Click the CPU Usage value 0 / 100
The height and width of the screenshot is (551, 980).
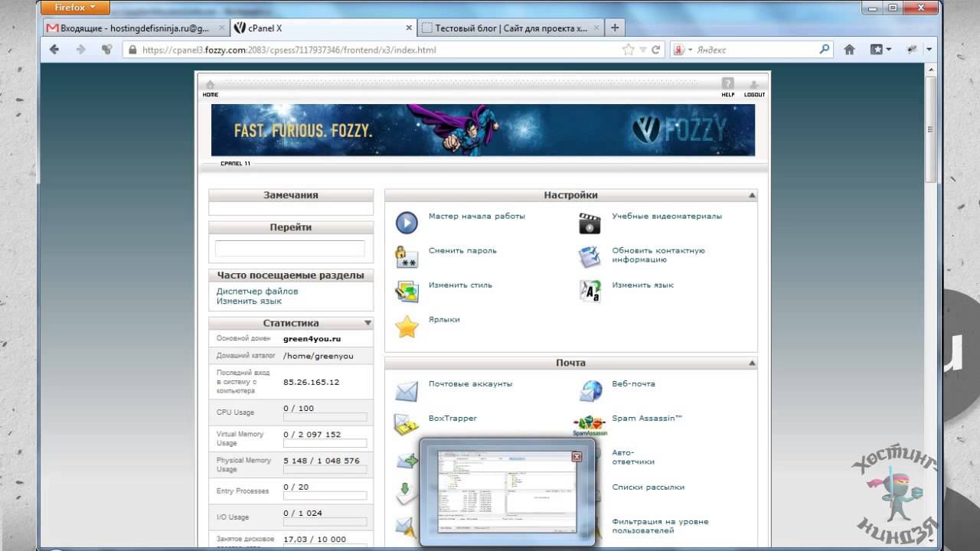tap(299, 409)
